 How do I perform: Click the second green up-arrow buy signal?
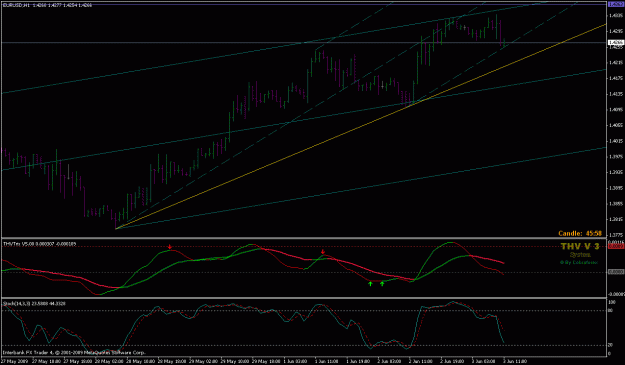382,284
